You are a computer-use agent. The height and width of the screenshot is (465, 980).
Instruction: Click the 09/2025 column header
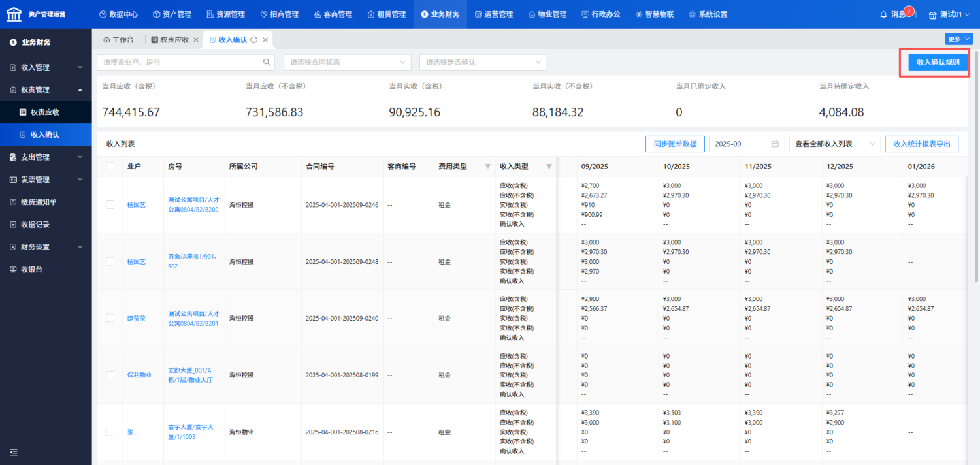593,167
